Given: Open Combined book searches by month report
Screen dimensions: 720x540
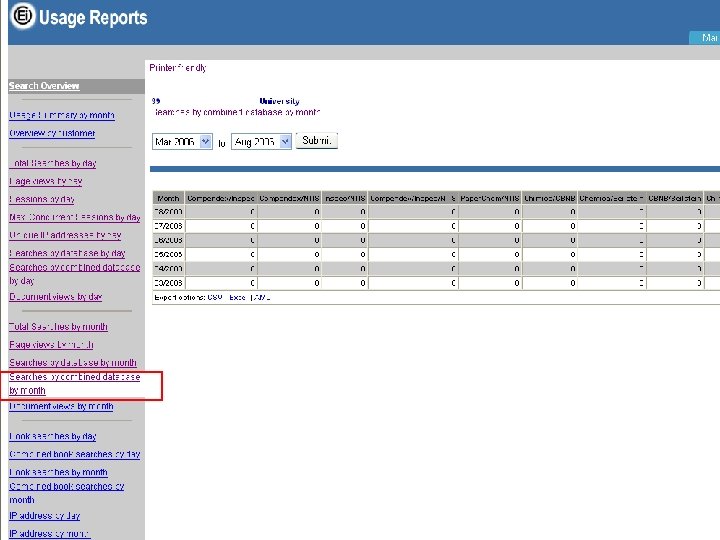Looking at the screenshot, I should [x=67, y=493].
